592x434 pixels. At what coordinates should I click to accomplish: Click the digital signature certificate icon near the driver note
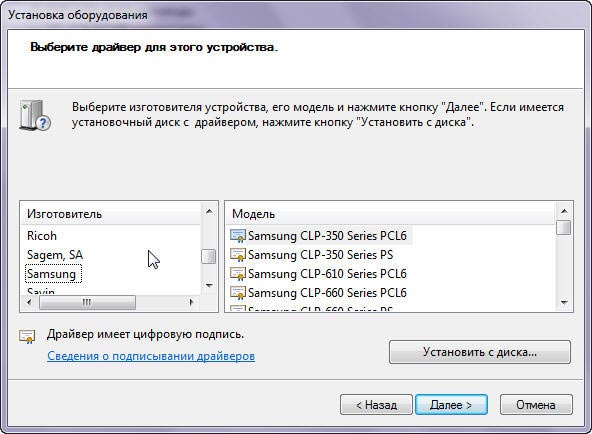27,336
